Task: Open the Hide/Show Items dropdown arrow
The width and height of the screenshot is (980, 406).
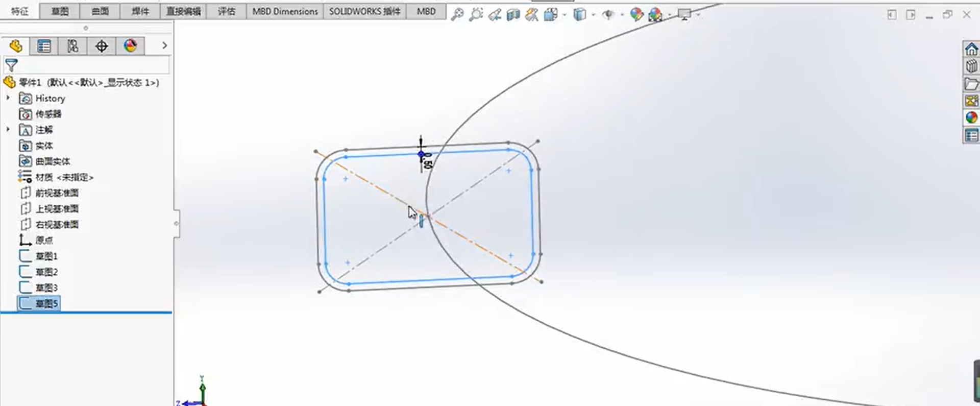Action: pyautogui.click(x=622, y=15)
